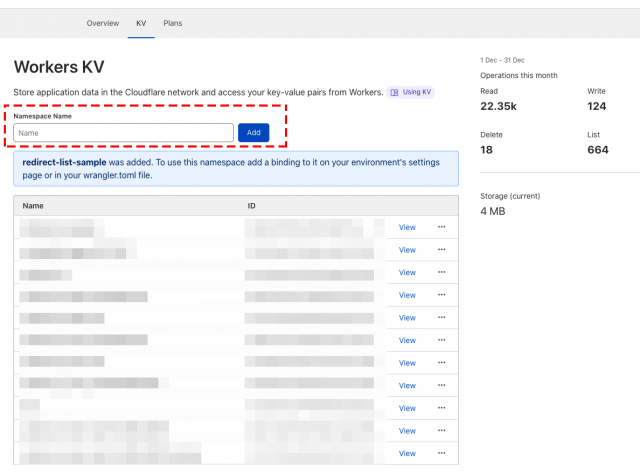Open View link in tenth namespace row
Screen dimensions: 640x475
point(407,431)
